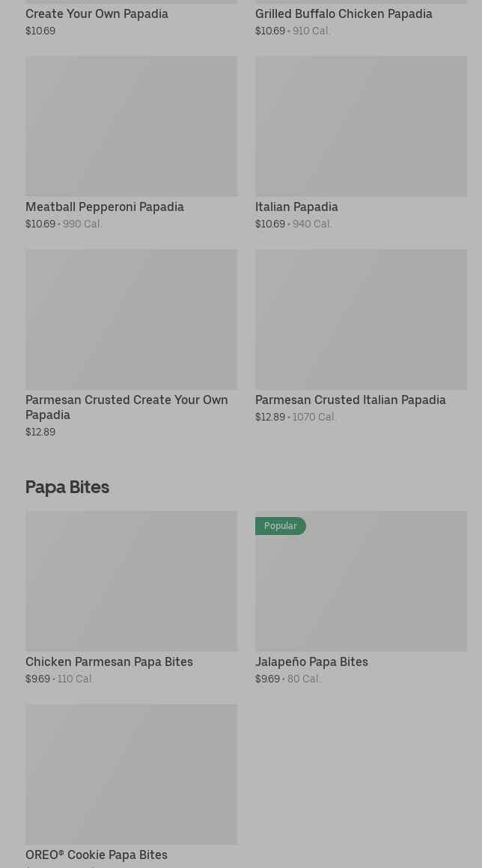The height and width of the screenshot is (868, 482).
Task: Open the Jalapeño Papa Bites title link
Action: tap(311, 661)
